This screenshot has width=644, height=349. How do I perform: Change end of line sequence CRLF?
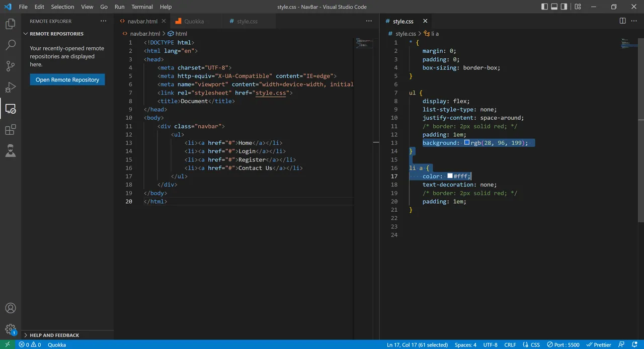click(510, 344)
